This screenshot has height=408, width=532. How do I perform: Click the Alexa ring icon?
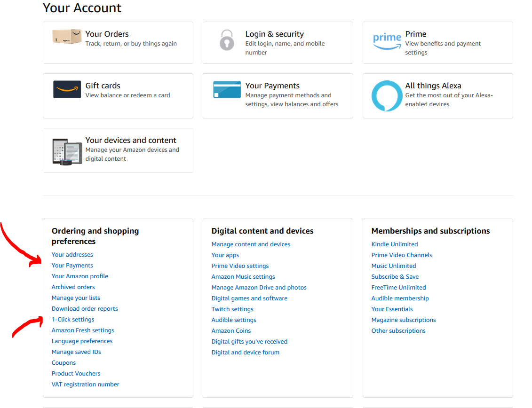[387, 96]
